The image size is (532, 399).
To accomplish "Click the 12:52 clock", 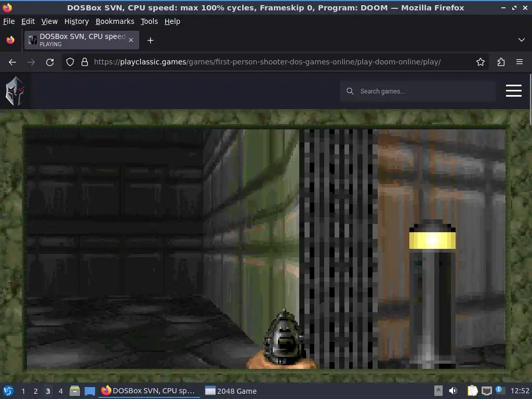I will [520, 391].
